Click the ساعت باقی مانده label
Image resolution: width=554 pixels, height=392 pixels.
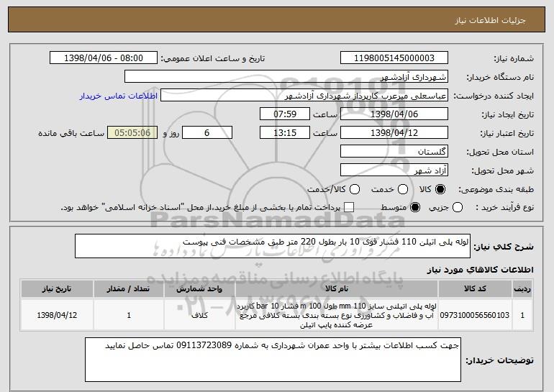pos(71,133)
